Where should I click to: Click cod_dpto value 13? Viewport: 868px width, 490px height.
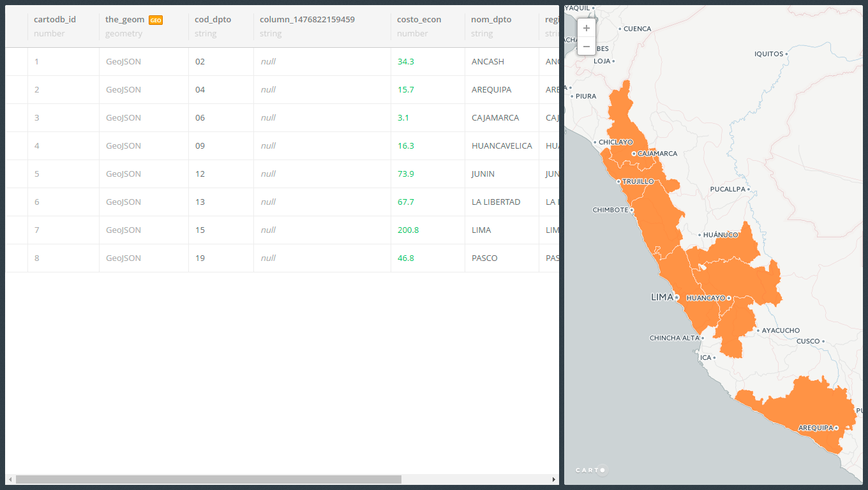pyautogui.click(x=200, y=202)
